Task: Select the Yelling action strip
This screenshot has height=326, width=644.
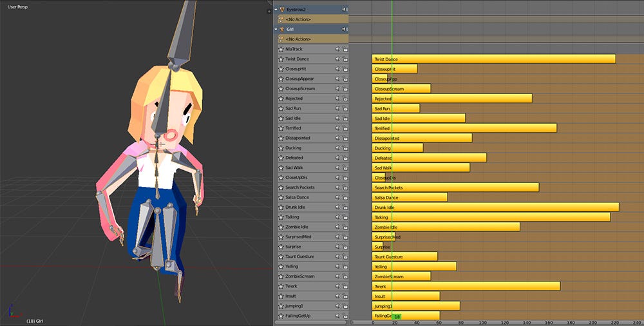Action: click(414, 266)
